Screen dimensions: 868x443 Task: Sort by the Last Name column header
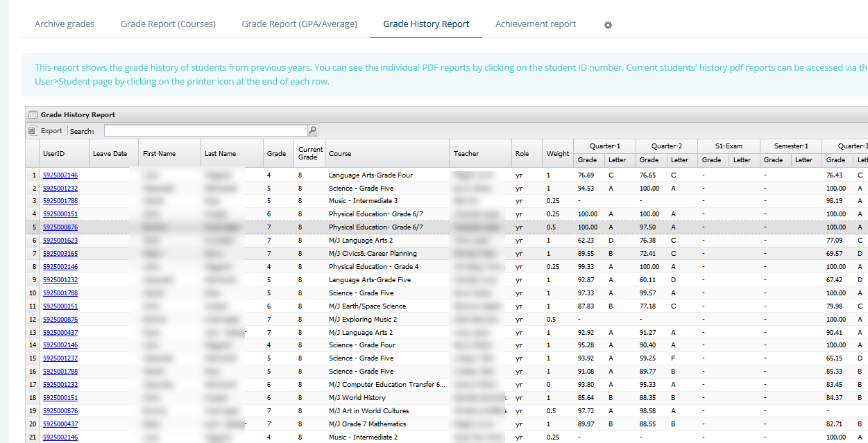point(220,154)
